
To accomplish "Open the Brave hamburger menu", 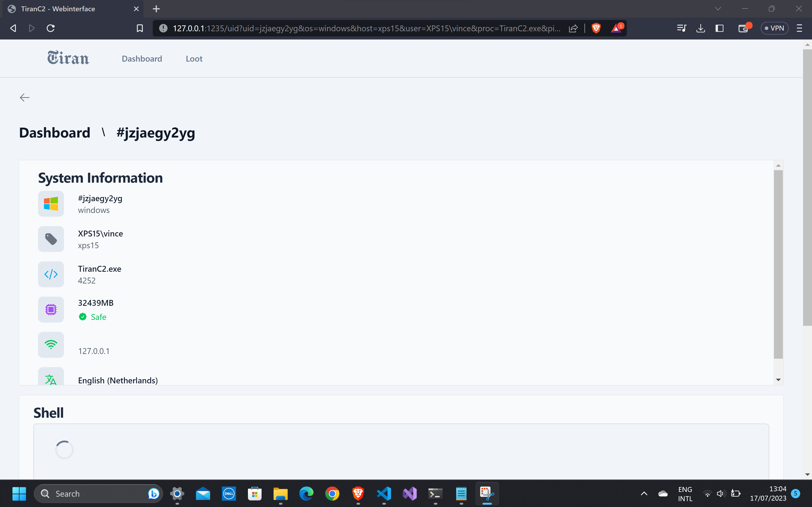I will click(799, 28).
